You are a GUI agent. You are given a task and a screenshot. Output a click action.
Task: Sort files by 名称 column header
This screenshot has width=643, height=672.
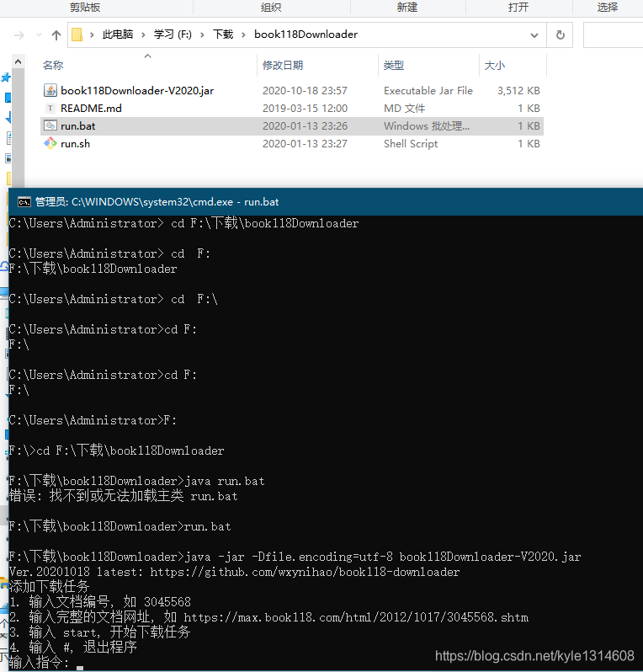coord(53,65)
